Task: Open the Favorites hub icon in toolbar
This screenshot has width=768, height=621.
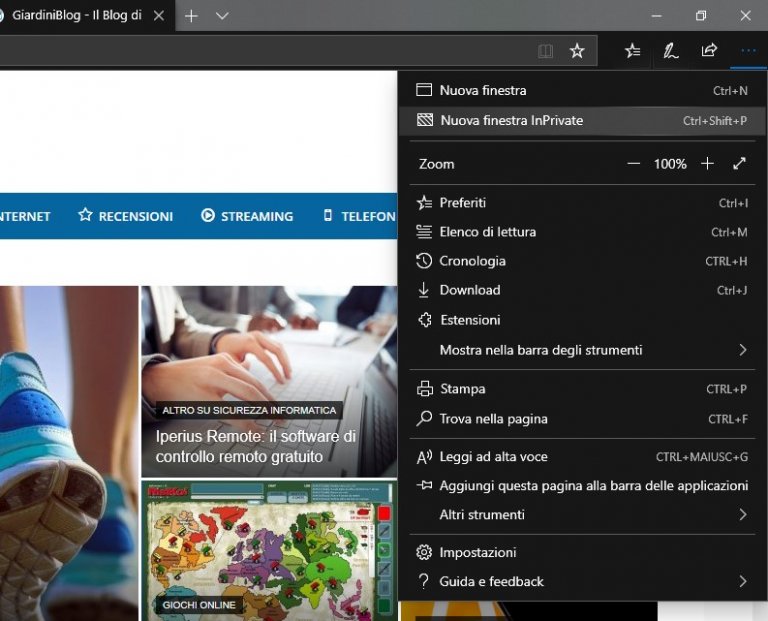Action: coord(632,51)
